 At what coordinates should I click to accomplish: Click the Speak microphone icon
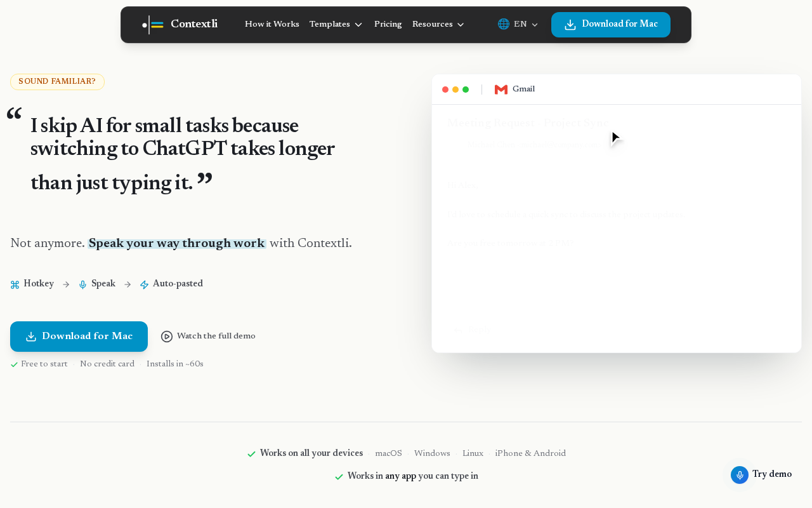82,284
